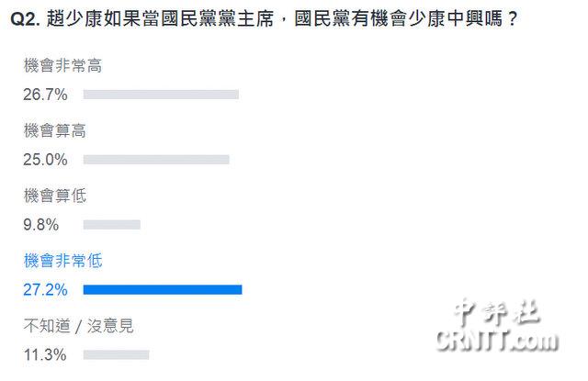Screen dimensions: 588x381
Task: Click the 26.7% gray result bar
Action: 161,95
